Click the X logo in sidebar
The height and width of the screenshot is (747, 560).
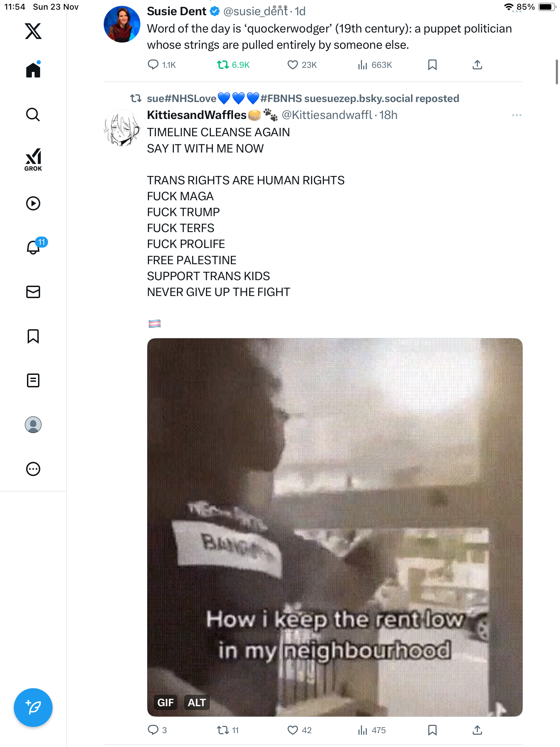coord(33,31)
